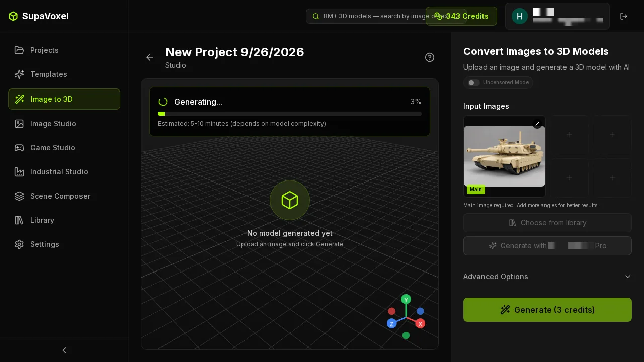Click the generation progress bar

pyautogui.click(x=290, y=114)
